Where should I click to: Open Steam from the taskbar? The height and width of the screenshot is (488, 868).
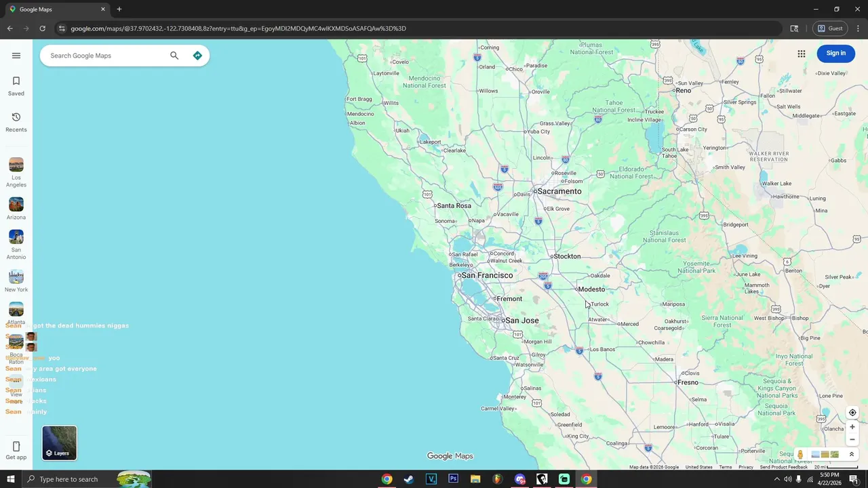pyautogui.click(x=409, y=479)
